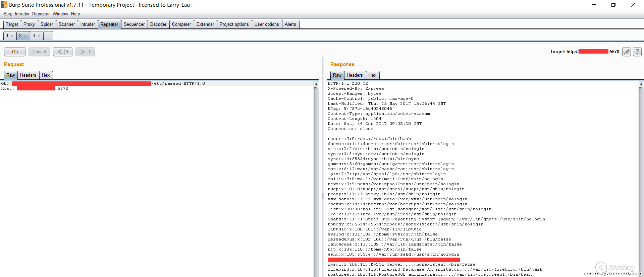Click 'X-Powered-By: Express' header line
This screenshot has height=277, width=644.
(x=356, y=88)
